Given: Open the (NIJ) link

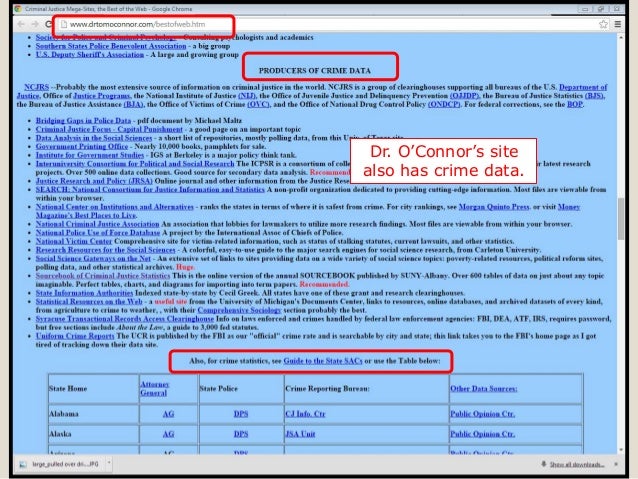Looking at the screenshot, I should point(247,96).
